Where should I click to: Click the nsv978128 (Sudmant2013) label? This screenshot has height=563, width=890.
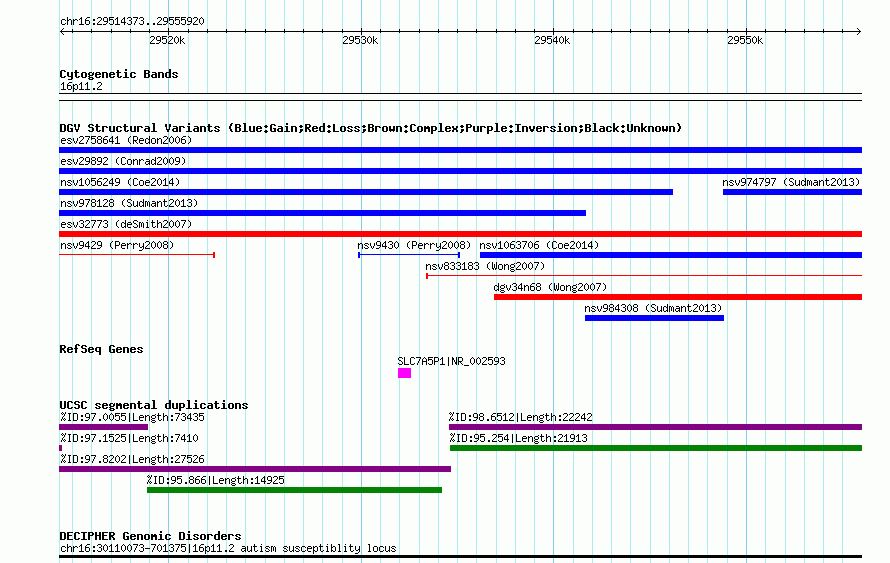point(129,203)
